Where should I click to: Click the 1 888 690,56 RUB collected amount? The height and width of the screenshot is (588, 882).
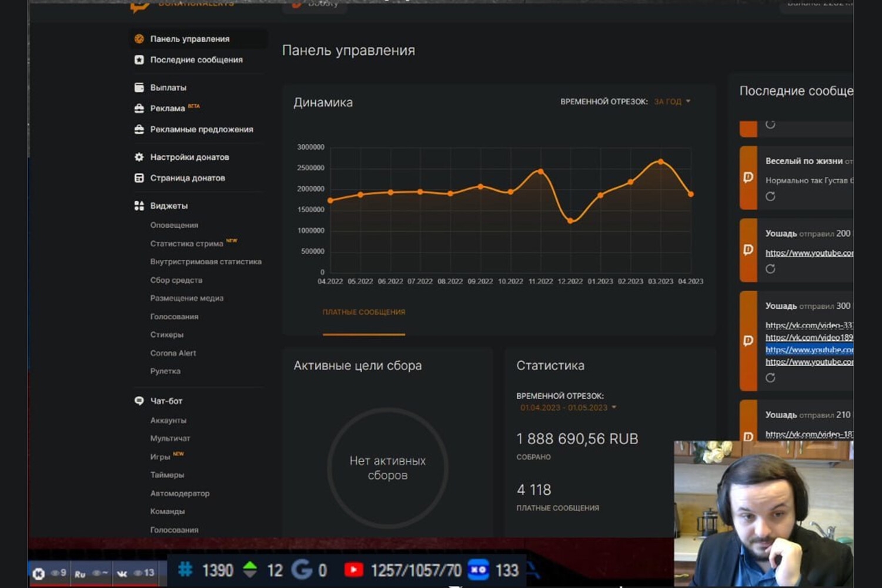(577, 439)
